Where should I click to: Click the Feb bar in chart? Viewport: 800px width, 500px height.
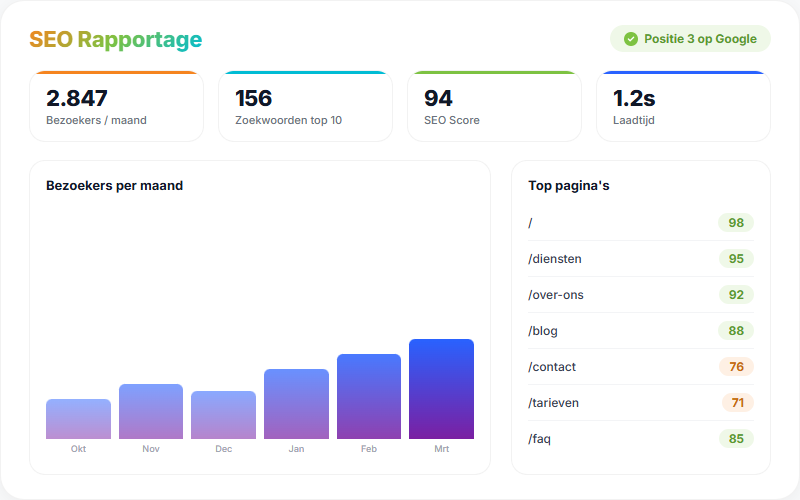point(369,396)
